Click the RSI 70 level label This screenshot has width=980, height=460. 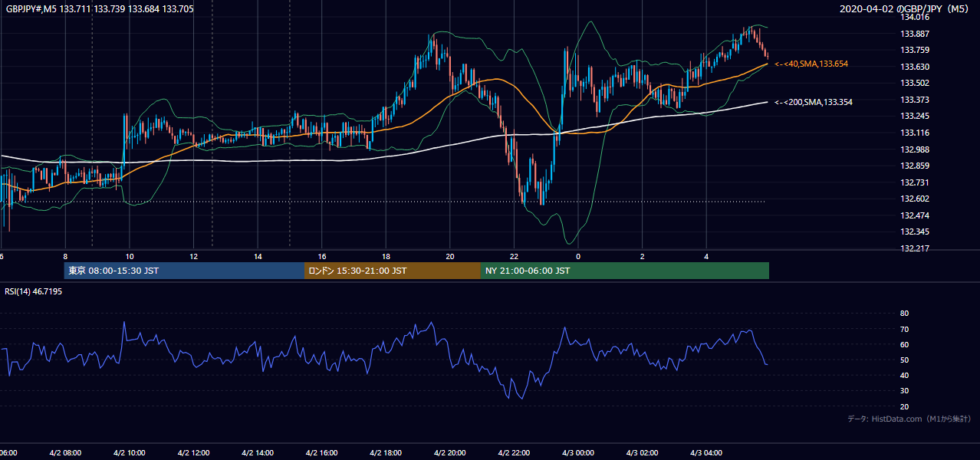point(904,329)
